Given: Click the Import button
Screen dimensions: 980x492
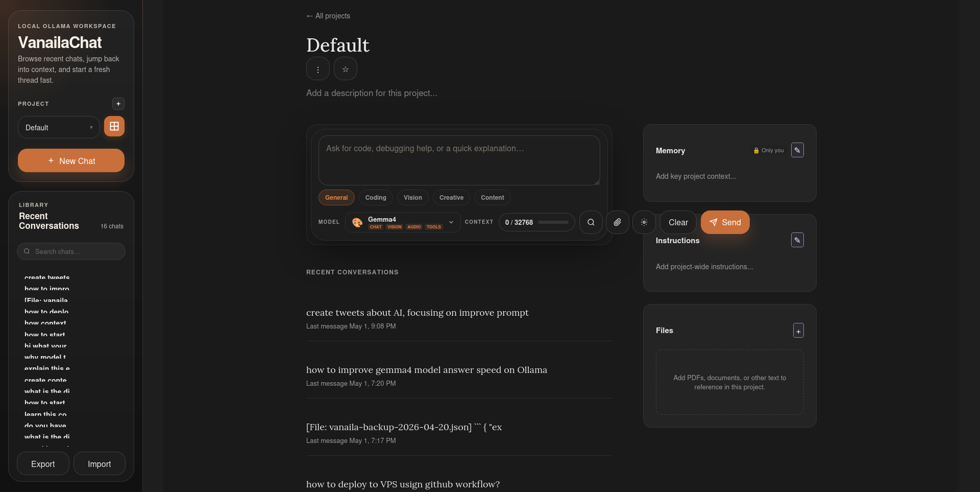Looking at the screenshot, I should [x=100, y=464].
